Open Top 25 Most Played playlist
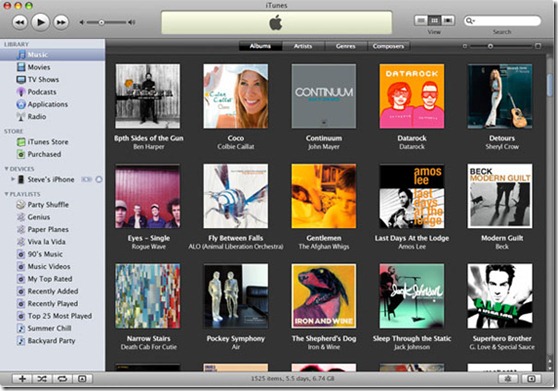This screenshot has height=391, width=558. (52, 316)
